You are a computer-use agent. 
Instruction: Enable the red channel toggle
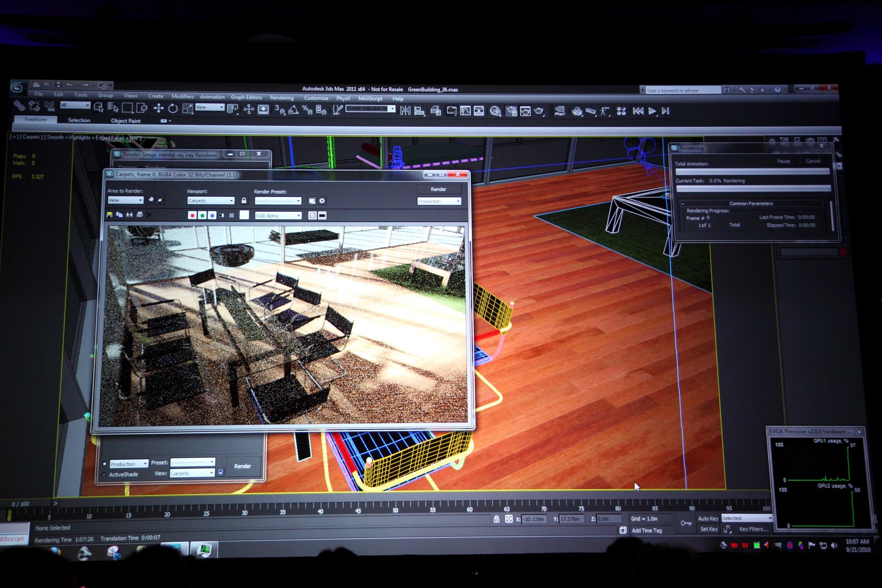(192, 215)
